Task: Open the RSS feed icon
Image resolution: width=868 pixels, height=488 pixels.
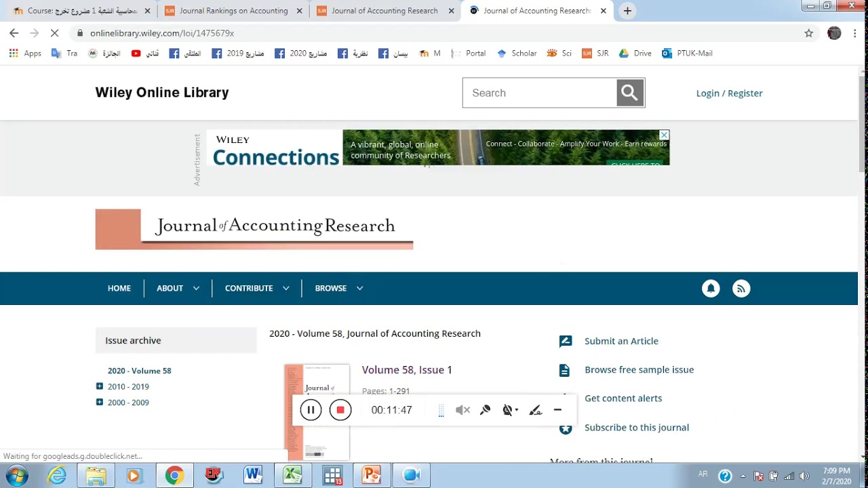Action: click(x=741, y=289)
